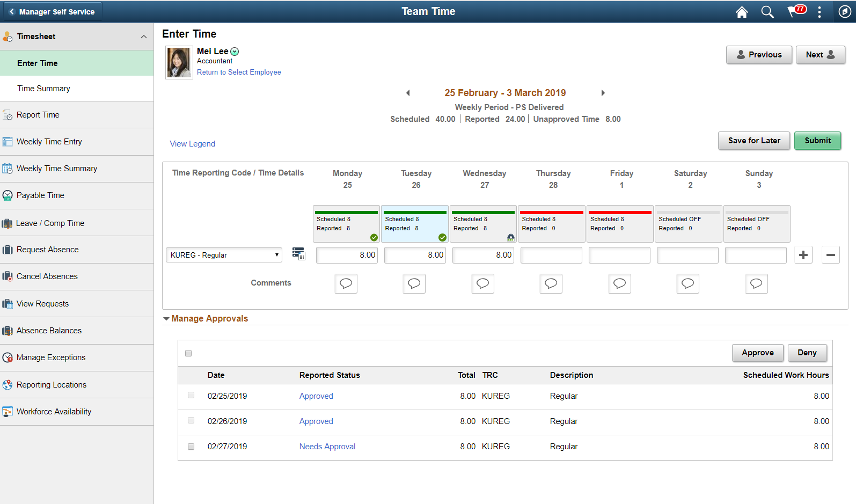This screenshot has height=504, width=856.
Task: Open Cancel Absences menu item
Action: pos(77,276)
